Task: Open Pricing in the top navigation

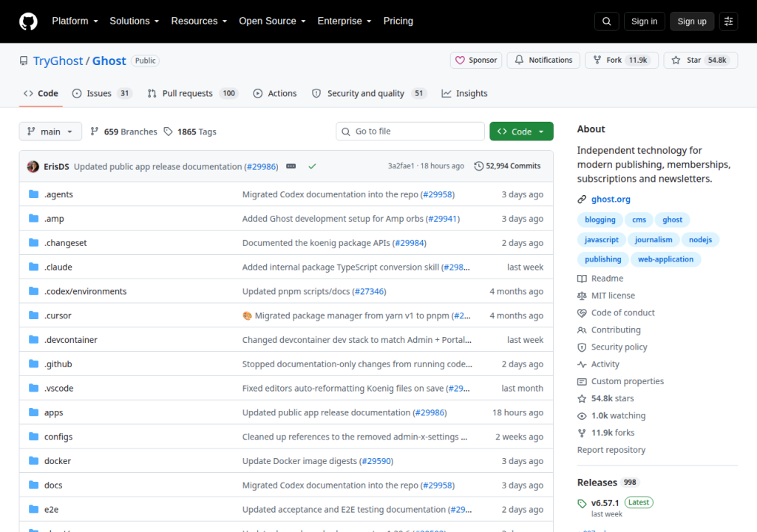Action: (x=398, y=21)
